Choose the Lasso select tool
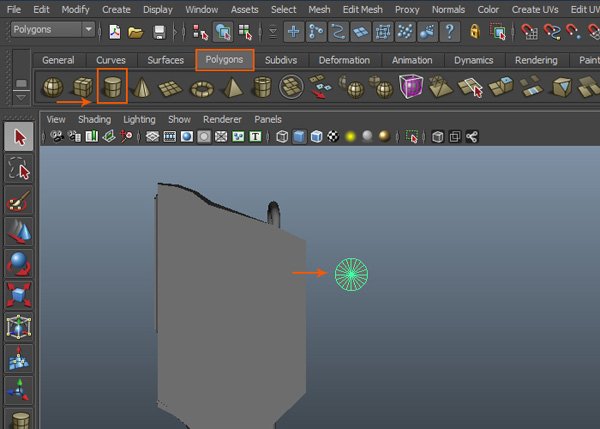 [19, 168]
